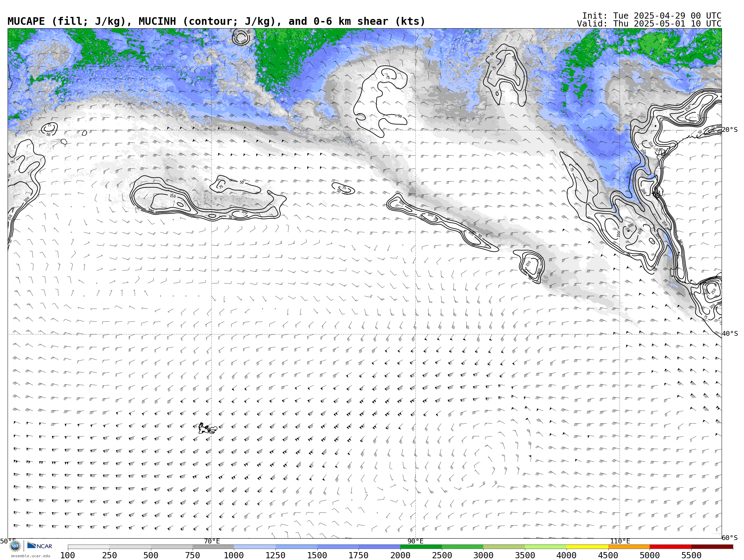Viewport: 744px width, 560px height.
Task: Click the colorbar tick label 1000
Action: 234,556
